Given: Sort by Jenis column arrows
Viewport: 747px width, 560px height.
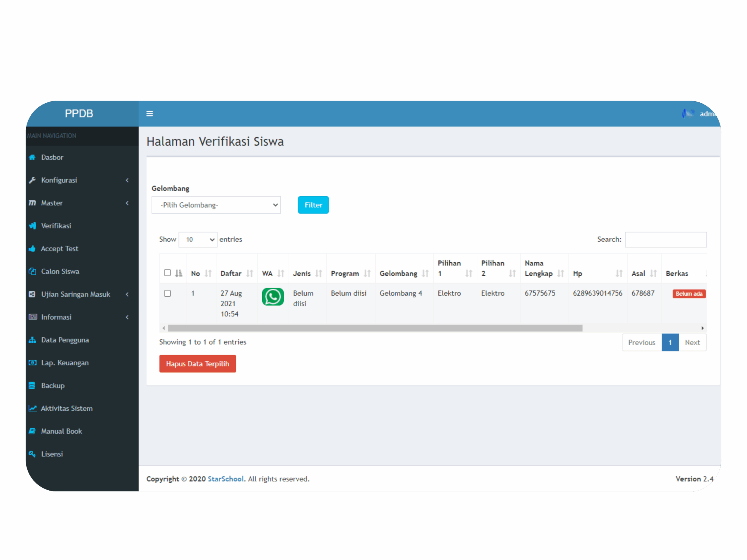Looking at the screenshot, I should click(319, 274).
